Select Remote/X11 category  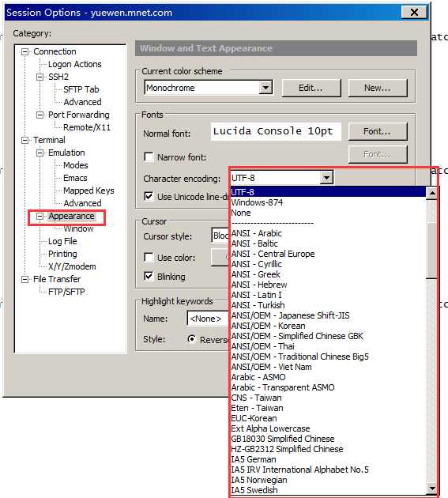(87, 127)
